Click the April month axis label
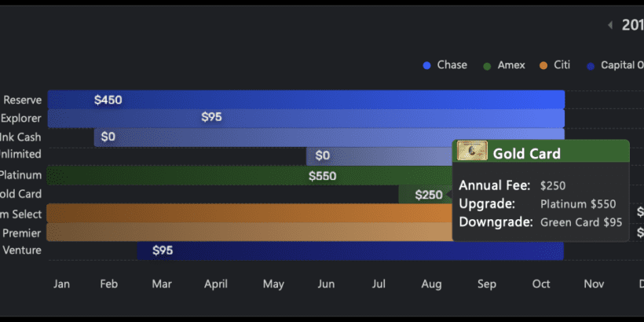Image resolution: width=644 pixels, height=322 pixels. 216,284
